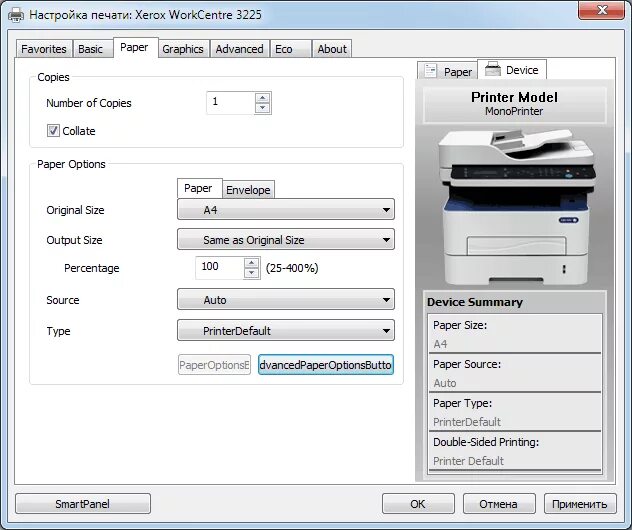Screen dimensions: 632x530
Task: Show the About tab
Action: coord(332,49)
